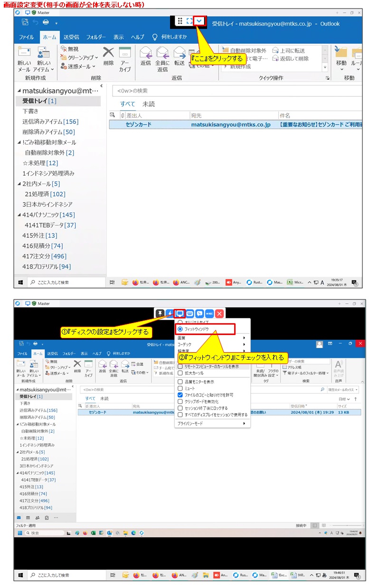Open the クイック操作 dialog launcher arrow
This screenshot has width=370, height=588.
pyautogui.click(x=327, y=78)
